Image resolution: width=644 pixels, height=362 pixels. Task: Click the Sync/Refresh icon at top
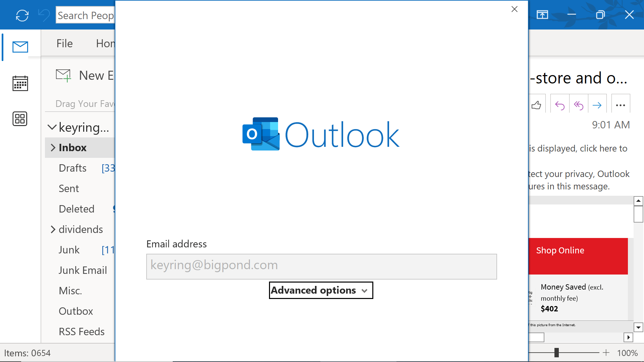22,15
